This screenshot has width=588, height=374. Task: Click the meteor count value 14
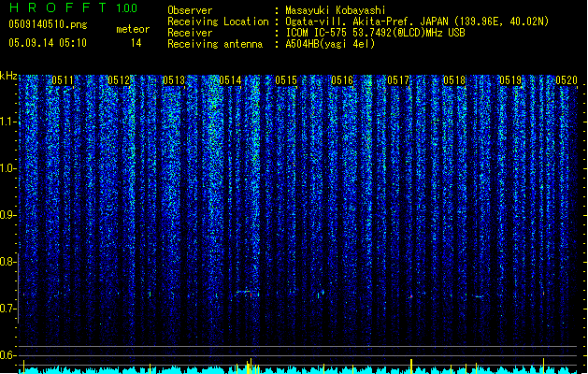136,43
